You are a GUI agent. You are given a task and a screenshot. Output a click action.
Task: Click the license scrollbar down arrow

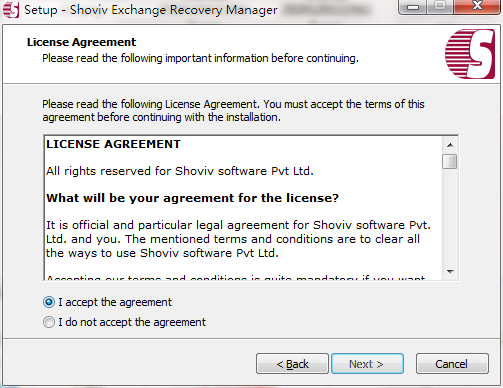[x=450, y=272]
